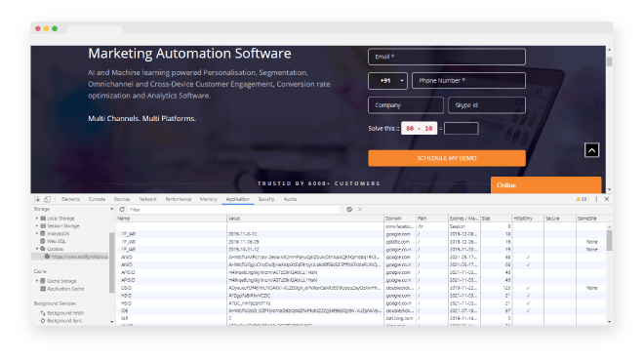Click the cookies table scrollbar thumb

coord(610,240)
